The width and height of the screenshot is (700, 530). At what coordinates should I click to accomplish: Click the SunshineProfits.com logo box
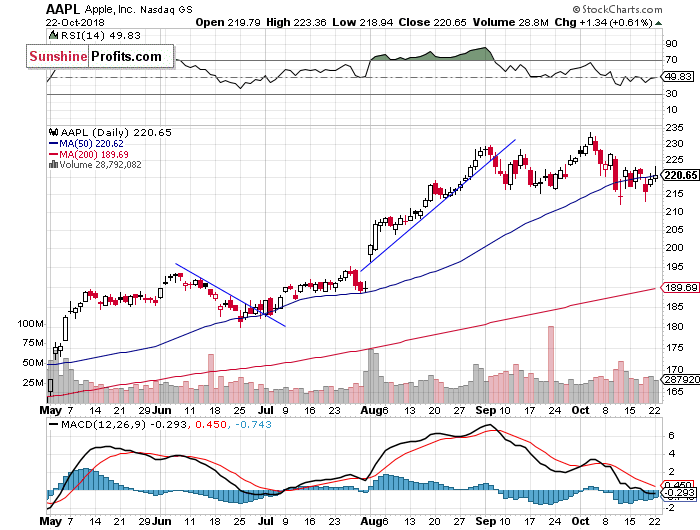tap(100, 56)
